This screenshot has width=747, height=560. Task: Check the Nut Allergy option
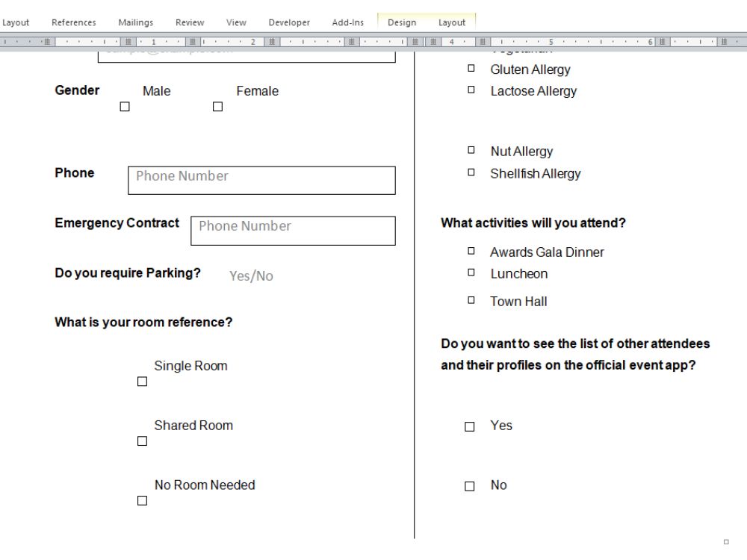pyautogui.click(x=471, y=149)
